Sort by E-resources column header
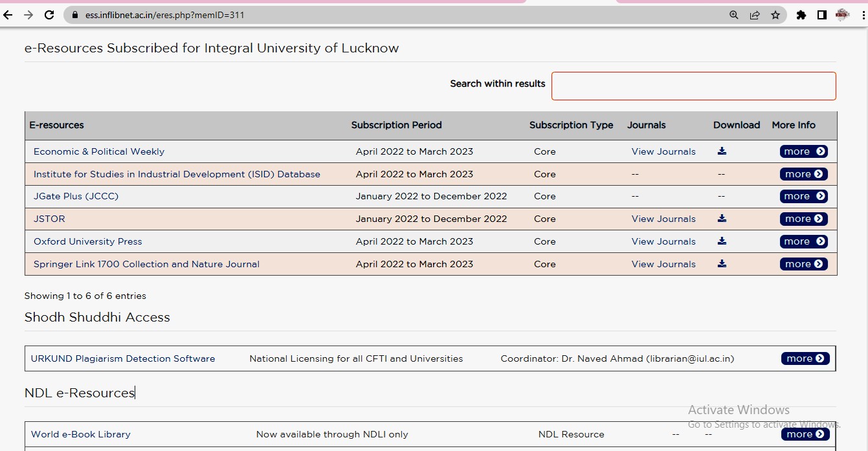Viewport: 868px width, 451px height. tap(56, 125)
